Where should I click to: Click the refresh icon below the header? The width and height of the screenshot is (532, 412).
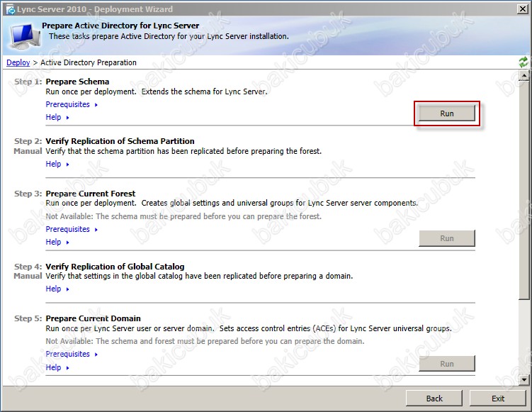[523, 62]
